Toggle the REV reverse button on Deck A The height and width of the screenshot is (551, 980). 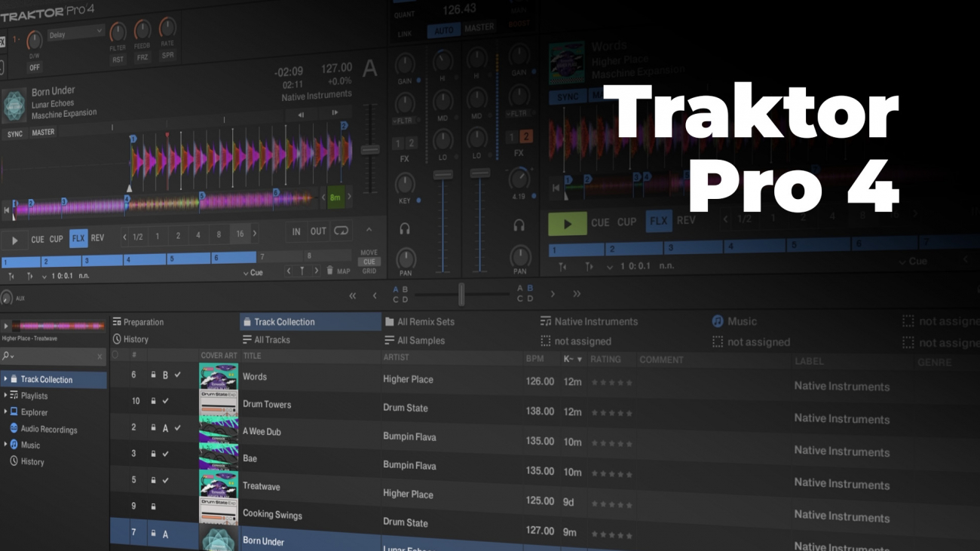click(x=97, y=238)
